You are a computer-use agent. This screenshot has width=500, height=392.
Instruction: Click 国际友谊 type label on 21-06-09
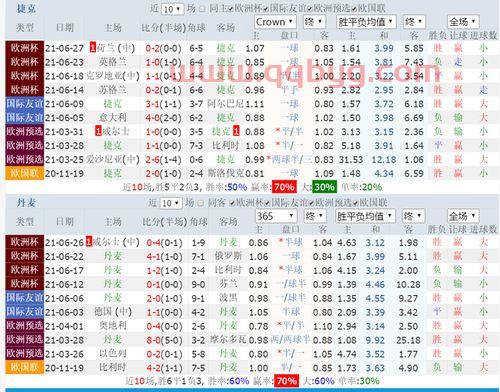pos(24,104)
